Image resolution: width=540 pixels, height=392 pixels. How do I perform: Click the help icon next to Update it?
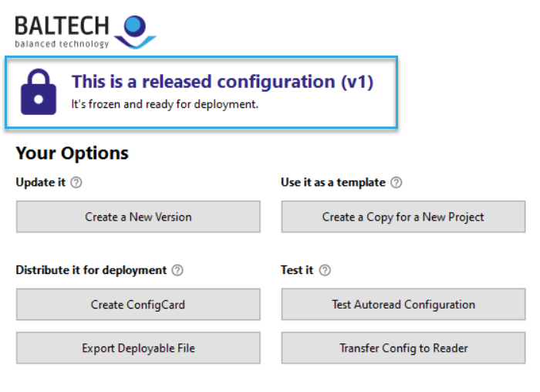click(76, 182)
